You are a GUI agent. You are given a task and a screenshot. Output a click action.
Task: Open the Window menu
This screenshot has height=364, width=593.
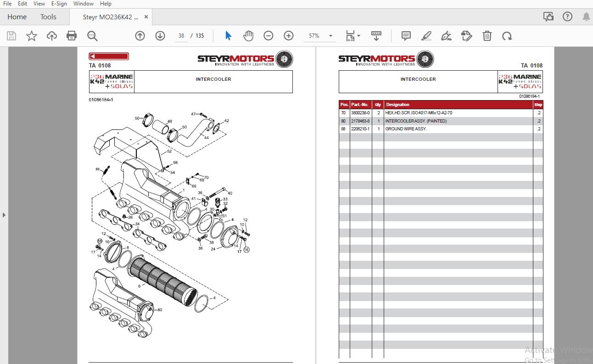point(84,4)
